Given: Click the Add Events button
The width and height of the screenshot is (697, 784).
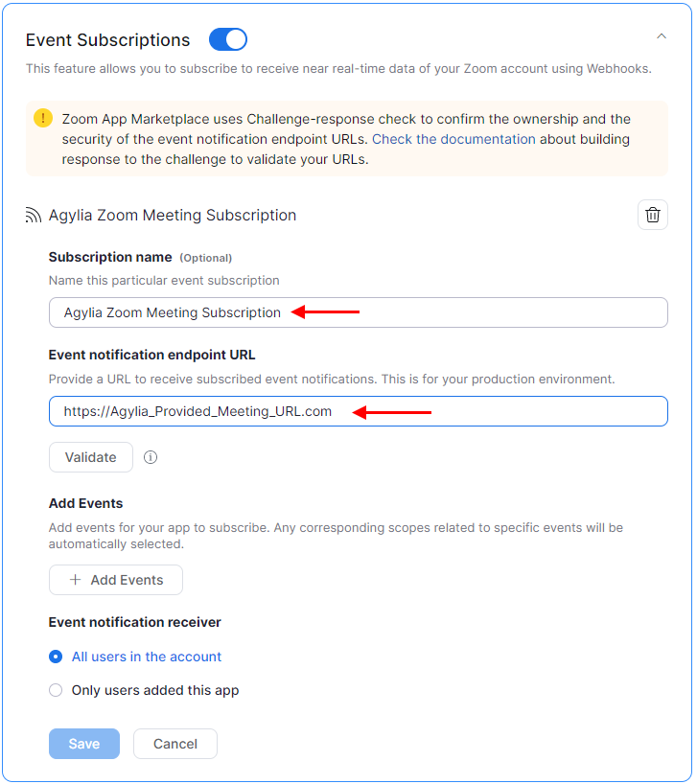Looking at the screenshot, I should click(116, 580).
